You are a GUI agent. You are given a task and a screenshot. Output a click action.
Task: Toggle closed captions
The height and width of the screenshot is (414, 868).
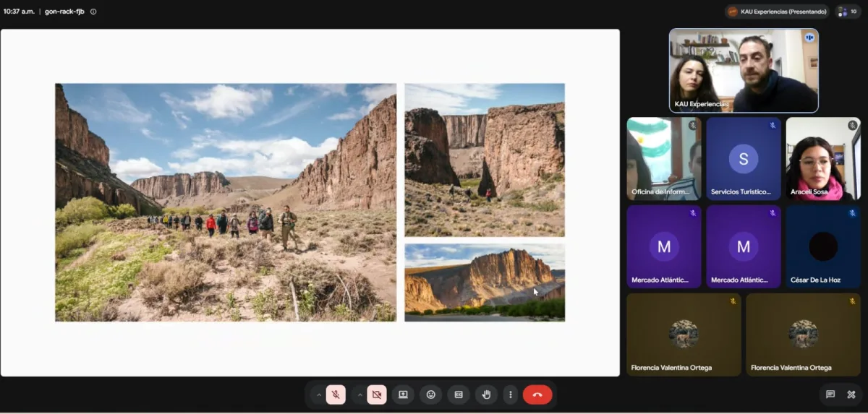point(458,394)
